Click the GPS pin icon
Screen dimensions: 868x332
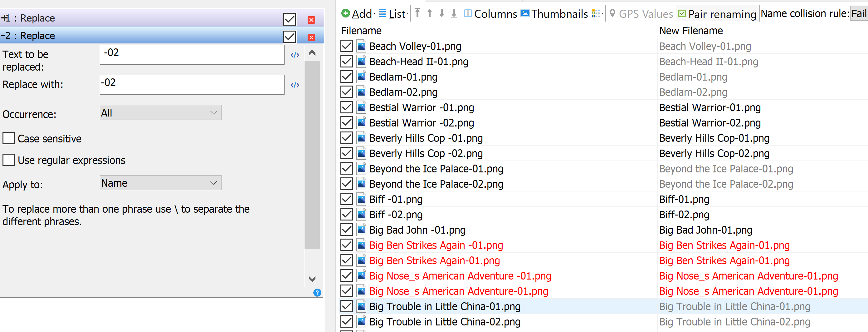coord(612,13)
